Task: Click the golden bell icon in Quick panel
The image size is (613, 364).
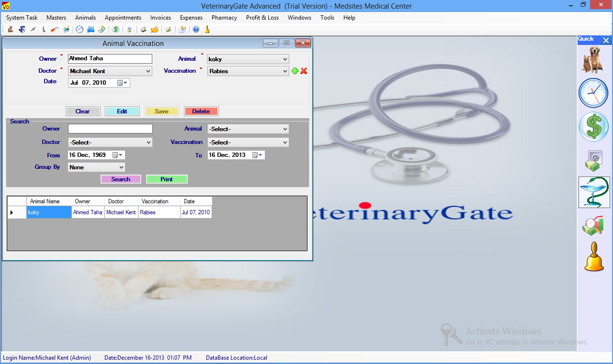Action: point(594,257)
